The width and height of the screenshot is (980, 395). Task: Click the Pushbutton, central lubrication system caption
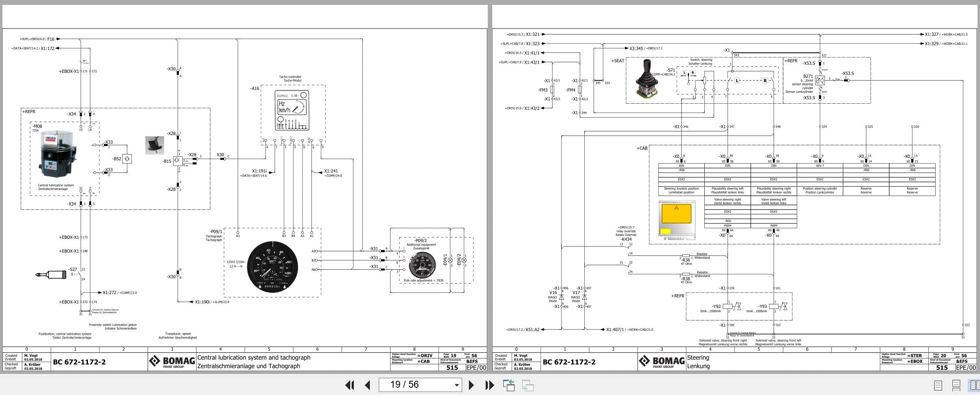point(65,334)
